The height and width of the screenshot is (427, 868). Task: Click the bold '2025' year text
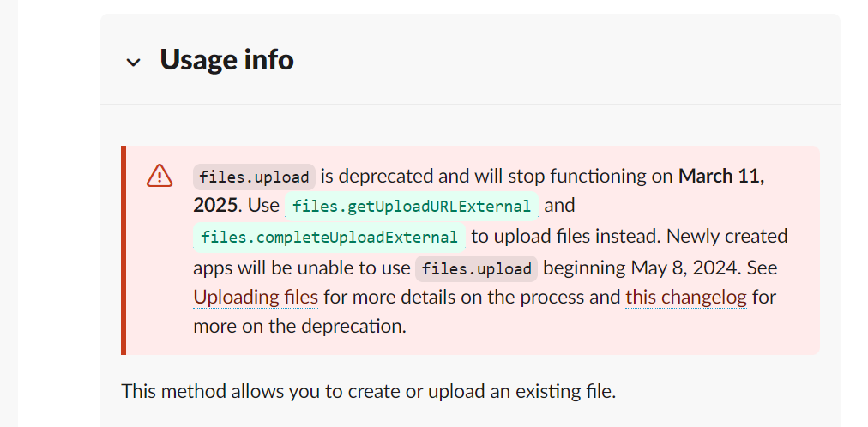click(214, 206)
